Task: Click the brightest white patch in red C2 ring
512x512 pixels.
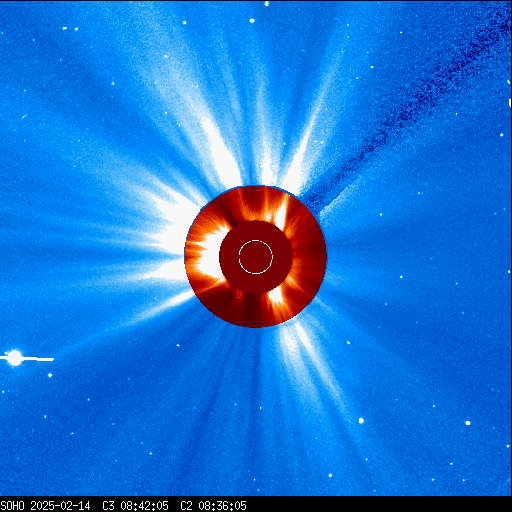Action: 210,257
